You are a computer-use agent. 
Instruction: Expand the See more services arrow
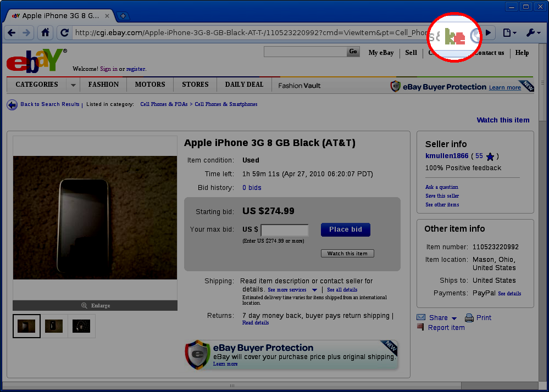pyautogui.click(x=314, y=290)
